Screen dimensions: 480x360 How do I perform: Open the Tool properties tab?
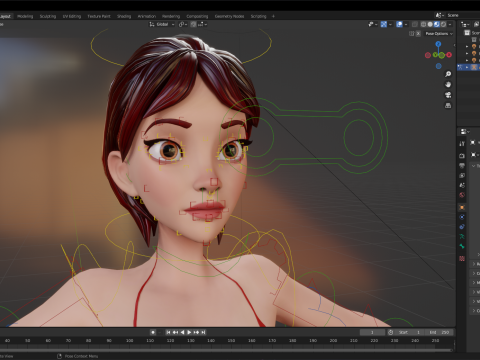point(462,144)
